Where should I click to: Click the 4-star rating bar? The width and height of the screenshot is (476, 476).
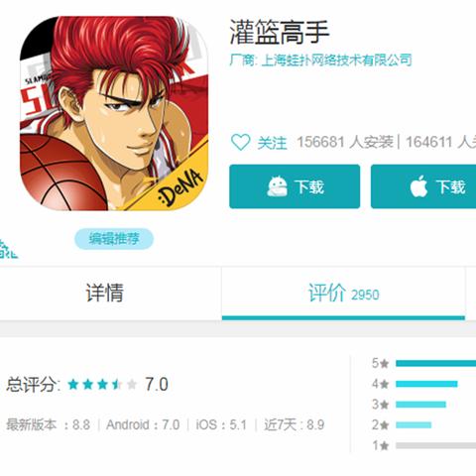pos(426,384)
